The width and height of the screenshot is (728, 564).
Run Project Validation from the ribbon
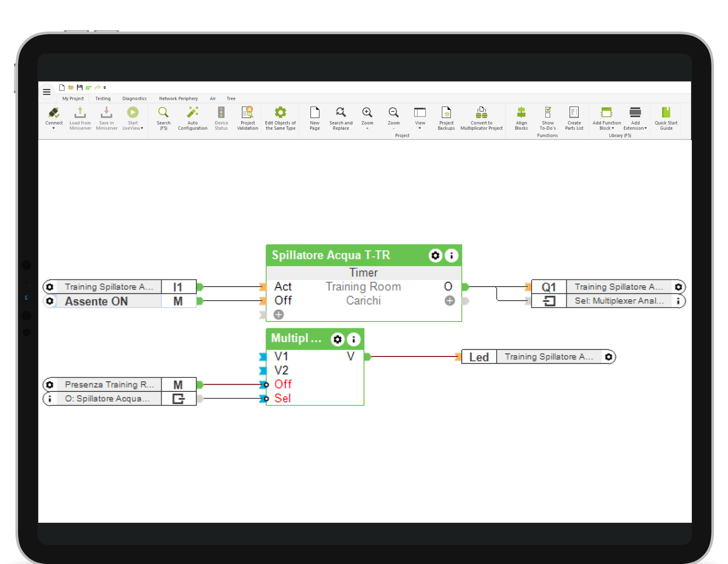[x=247, y=112]
